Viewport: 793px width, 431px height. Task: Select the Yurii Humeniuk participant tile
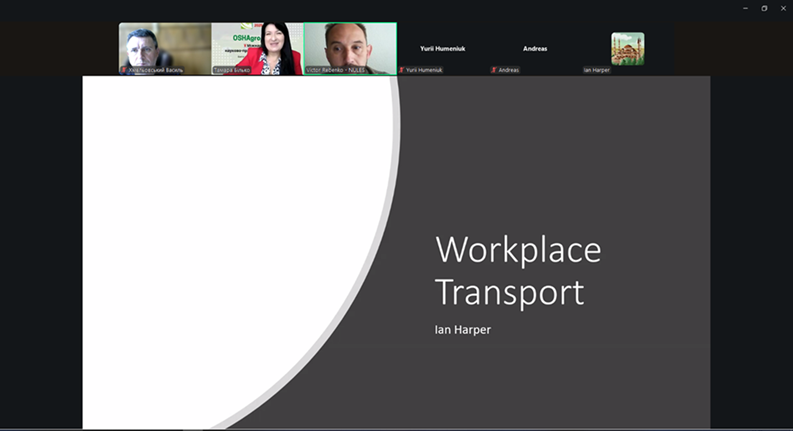(x=443, y=49)
